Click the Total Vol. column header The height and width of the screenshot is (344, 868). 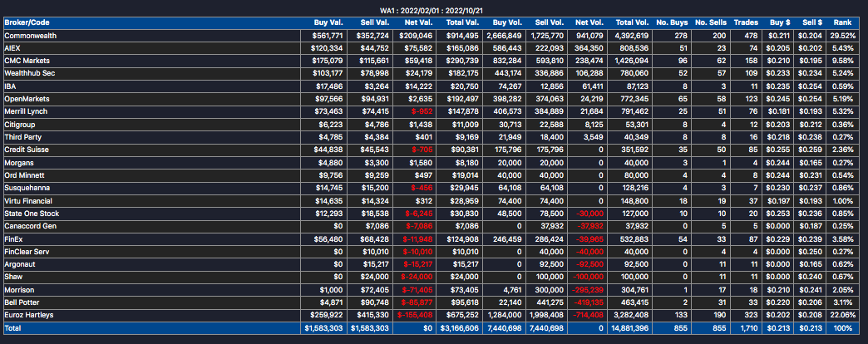pos(632,22)
